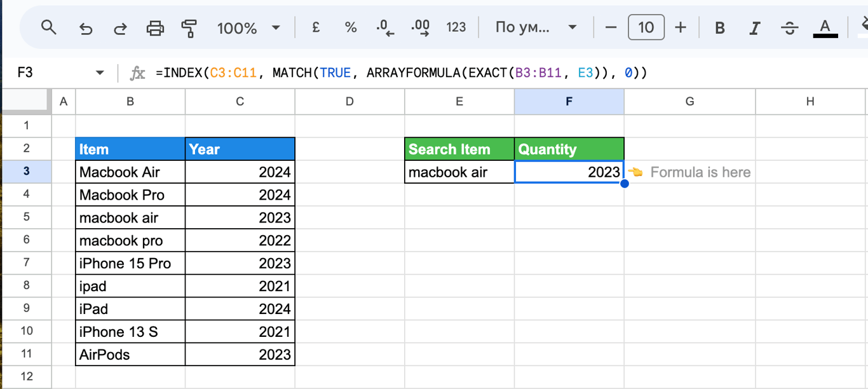Select year cell next to AirPods
The image size is (868, 389).
pos(240,355)
